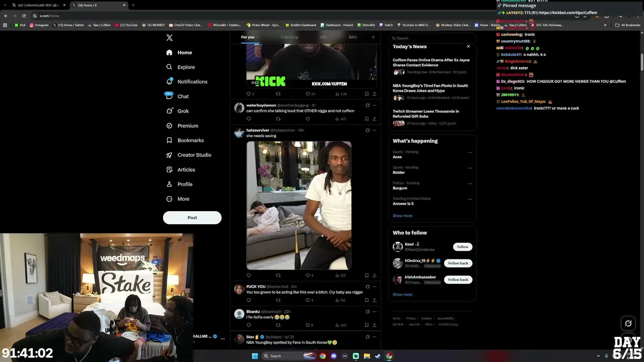This screenshot has width=644, height=362.
Task: Open Explore from the X sidebar
Action: coord(181,67)
